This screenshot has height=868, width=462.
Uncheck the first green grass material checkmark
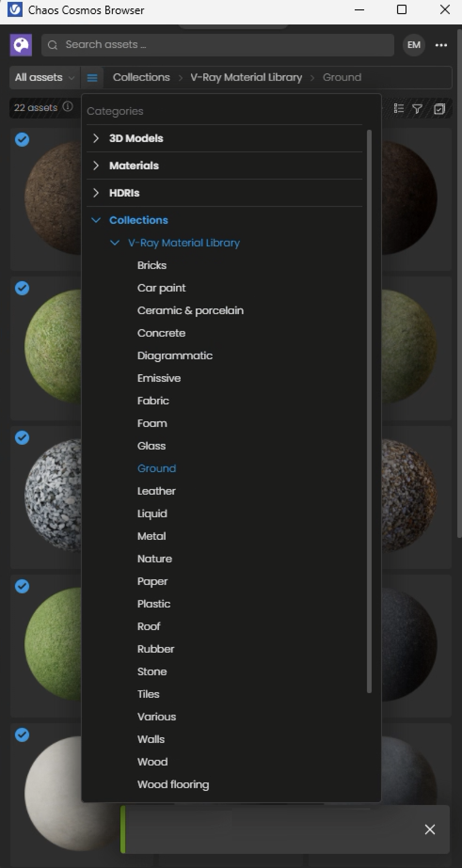coord(22,288)
